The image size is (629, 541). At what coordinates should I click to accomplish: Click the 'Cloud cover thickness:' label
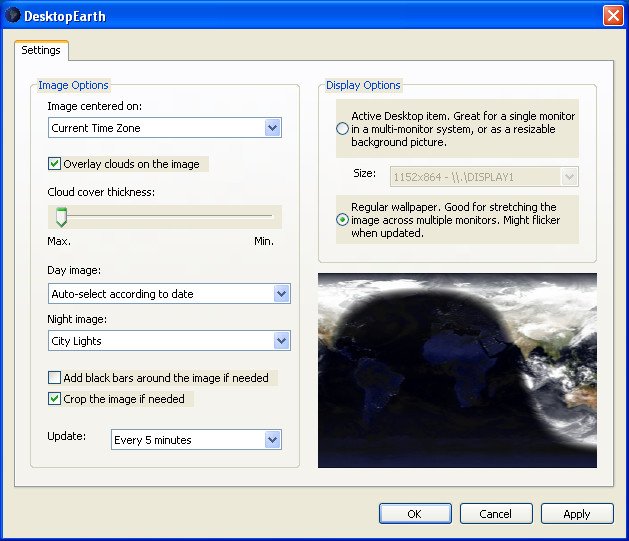pos(101,192)
